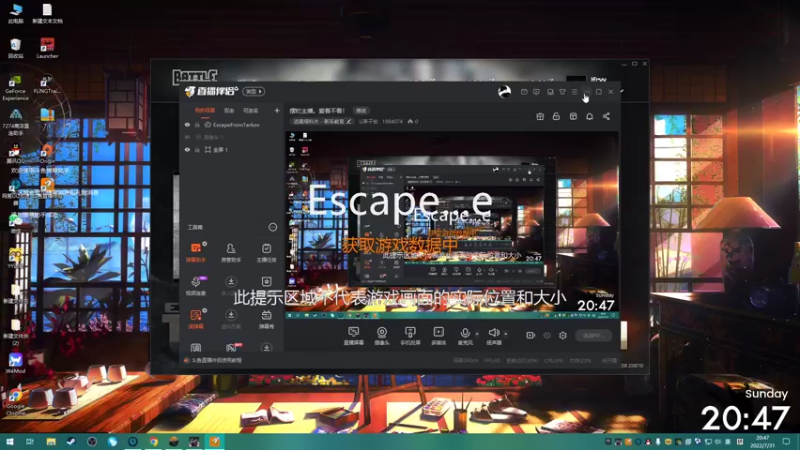Expand speaker options arrow
The width and height of the screenshot is (800, 450).
tap(506, 334)
